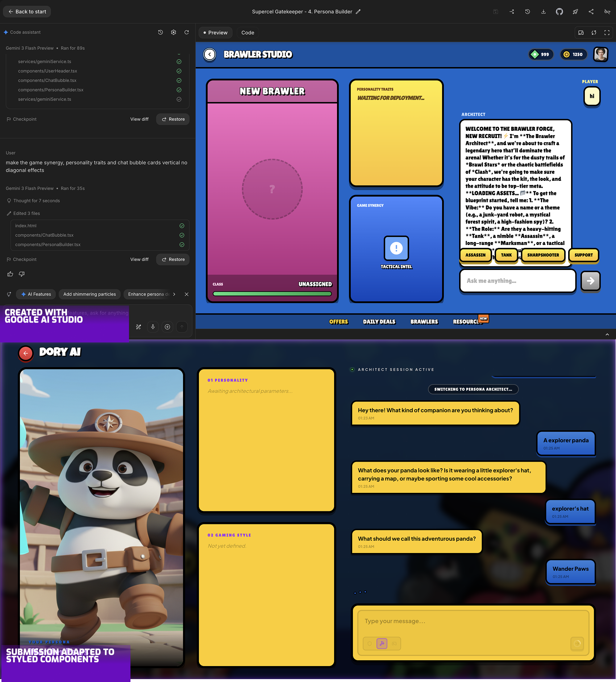Viewport: 616px width, 682px height.
Task: Click the Back to start button
Action: pos(27,12)
